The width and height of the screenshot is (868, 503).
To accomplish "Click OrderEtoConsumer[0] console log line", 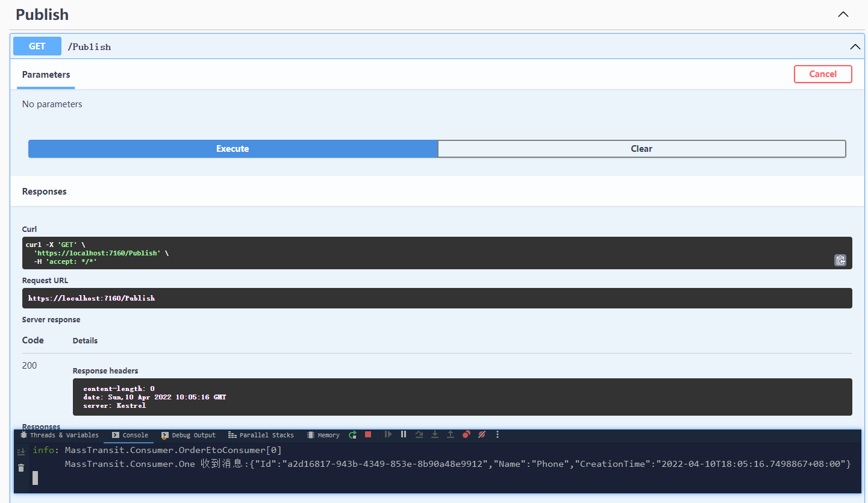I will coord(157,451).
